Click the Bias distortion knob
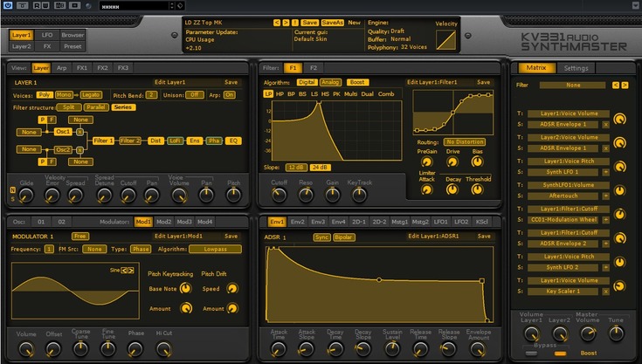The width and height of the screenshot is (642, 364). click(477, 162)
